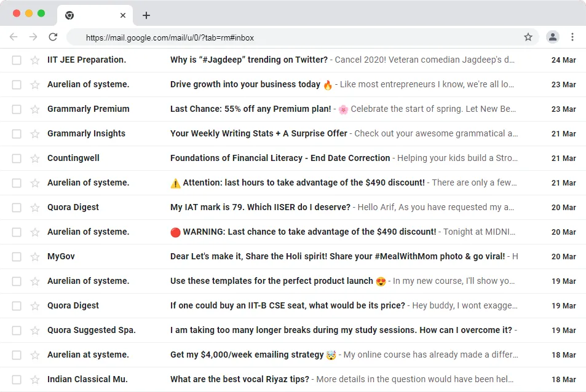The width and height of the screenshot is (586, 392).
Task: Click sender Aurelian at systeme.
Action: pos(88,355)
